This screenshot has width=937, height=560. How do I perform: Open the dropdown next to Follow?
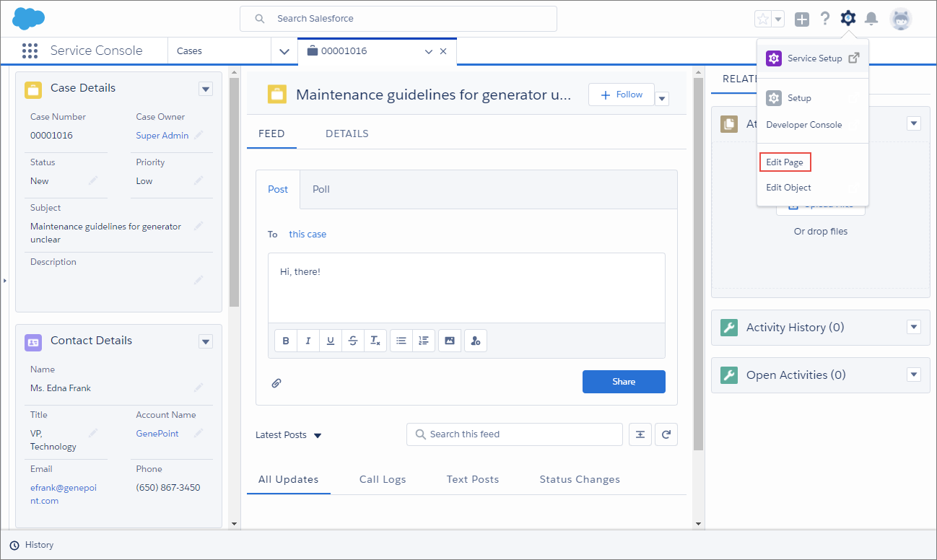663,99
